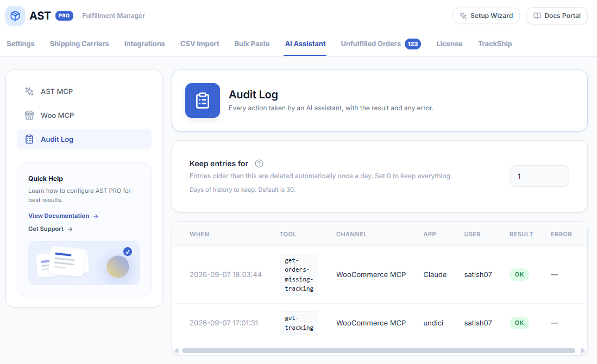Click the scroll-right arrow of the table scrollbar
Screen dimensions: 597x364
pos(582,350)
